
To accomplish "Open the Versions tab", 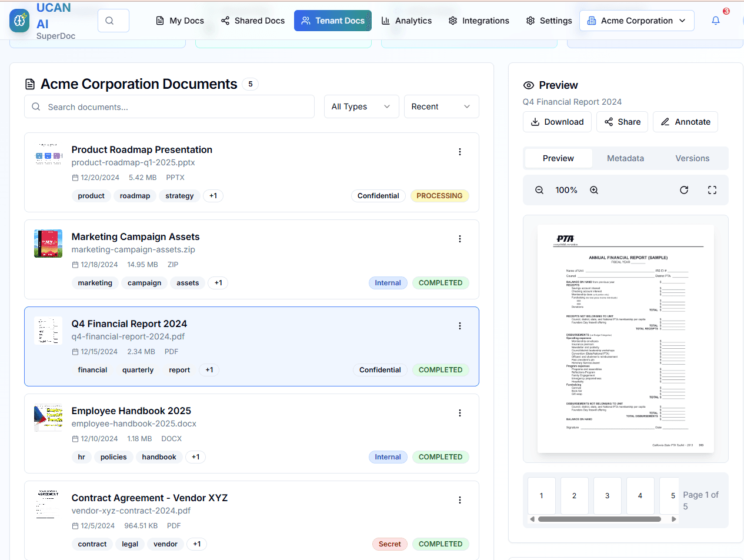I will [x=692, y=158].
